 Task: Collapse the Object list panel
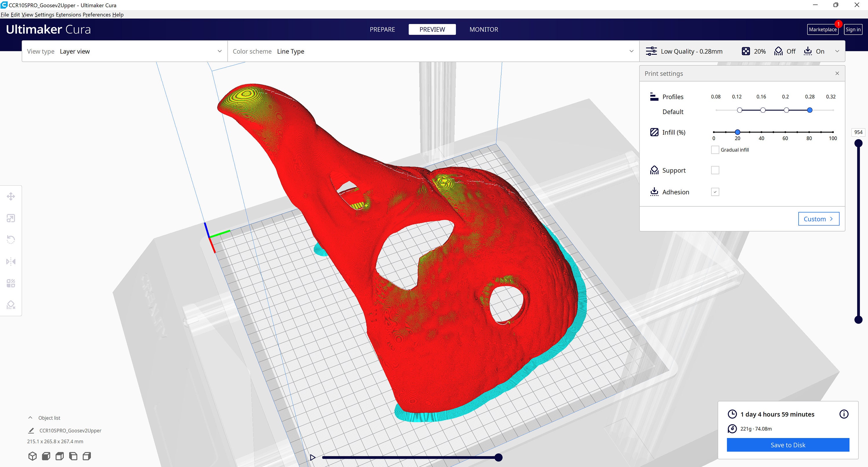tap(30, 417)
